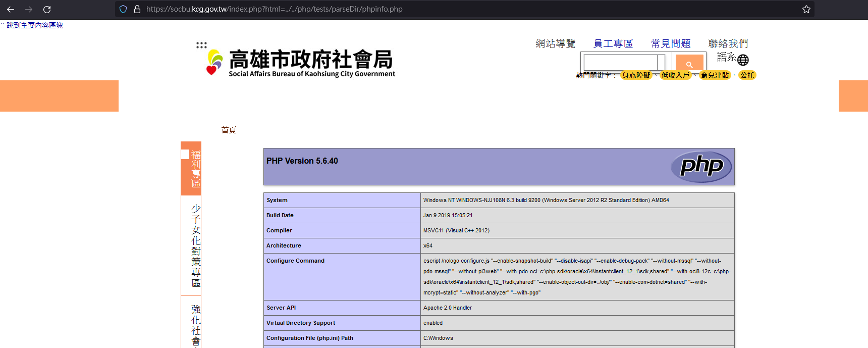
Task: Click the System row label
Action: point(277,200)
